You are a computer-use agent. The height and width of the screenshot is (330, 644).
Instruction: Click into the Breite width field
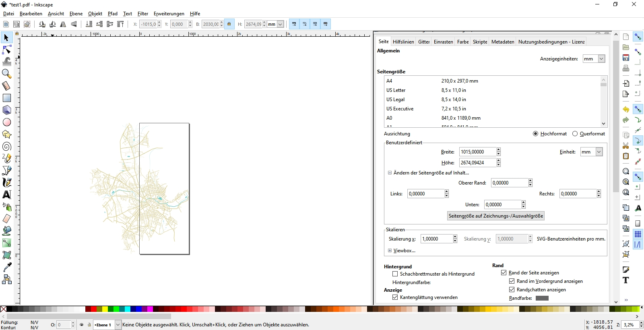pyautogui.click(x=477, y=152)
